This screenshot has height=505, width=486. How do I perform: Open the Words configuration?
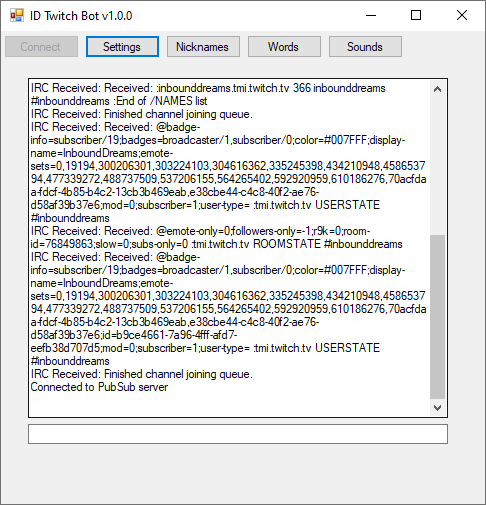284,47
